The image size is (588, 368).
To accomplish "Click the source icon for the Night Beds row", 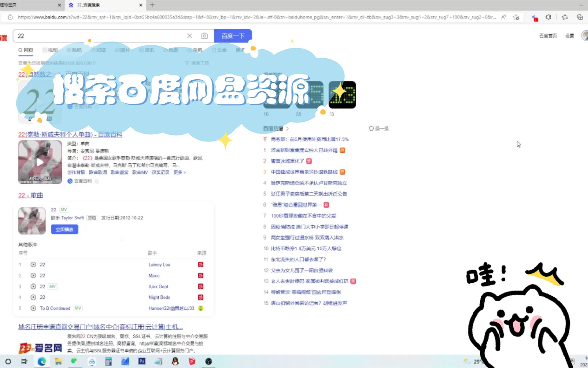I will pyautogui.click(x=201, y=297).
